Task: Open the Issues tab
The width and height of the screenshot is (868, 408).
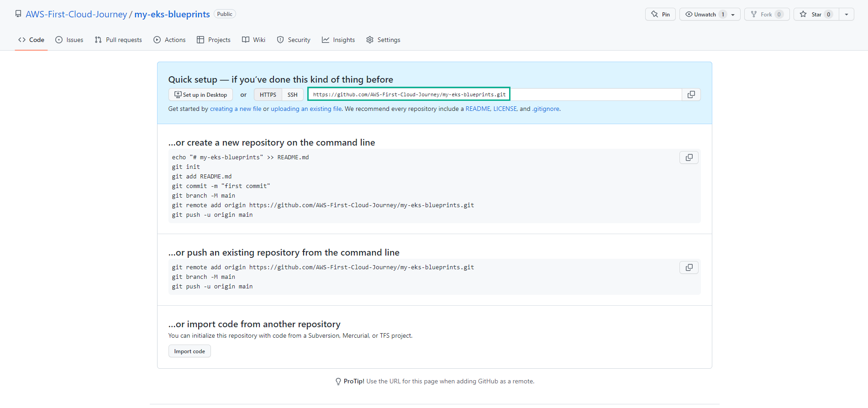Action: (x=69, y=40)
